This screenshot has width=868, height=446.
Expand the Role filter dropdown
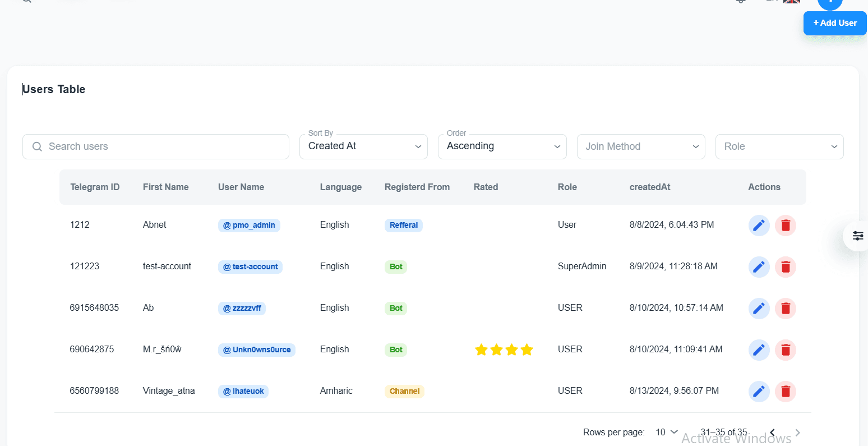(779, 146)
